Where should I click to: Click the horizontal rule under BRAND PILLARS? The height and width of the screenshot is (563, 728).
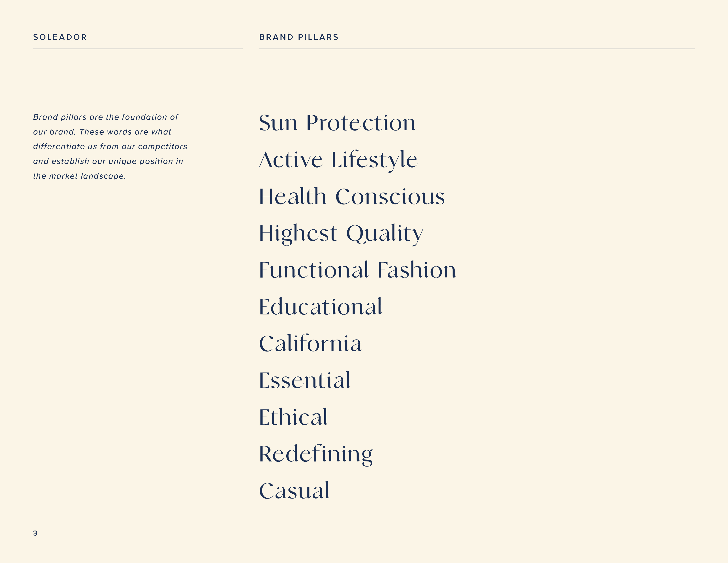click(x=477, y=49)
